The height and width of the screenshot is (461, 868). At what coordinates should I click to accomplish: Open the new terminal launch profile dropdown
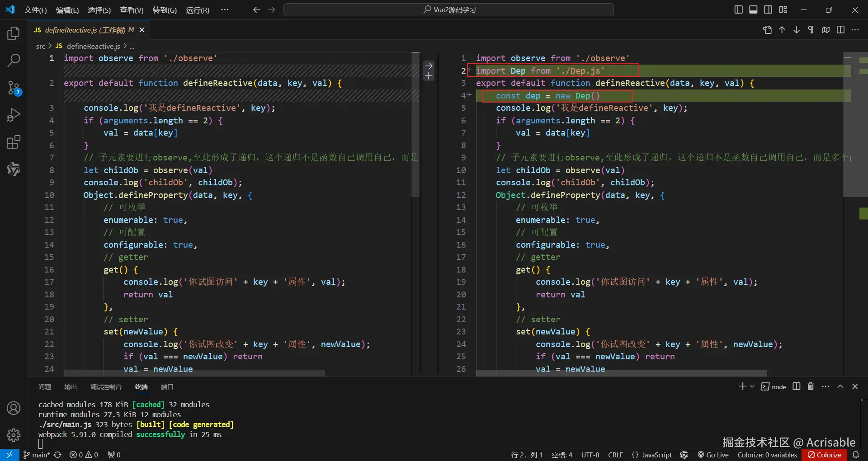tap(752, 386)
